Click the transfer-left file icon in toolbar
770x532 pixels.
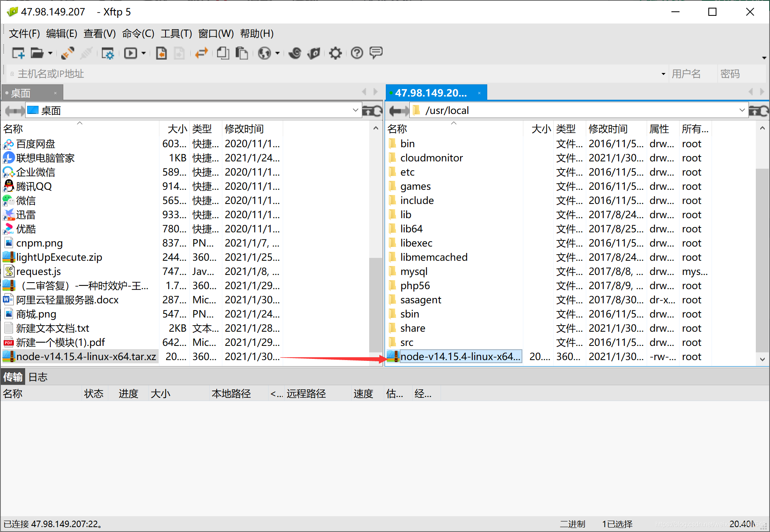(x=161, y=53)
